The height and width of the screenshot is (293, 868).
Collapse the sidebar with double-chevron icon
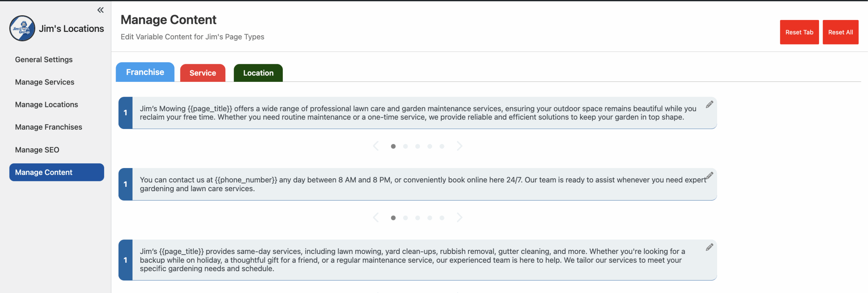click(x=100, y=10)
